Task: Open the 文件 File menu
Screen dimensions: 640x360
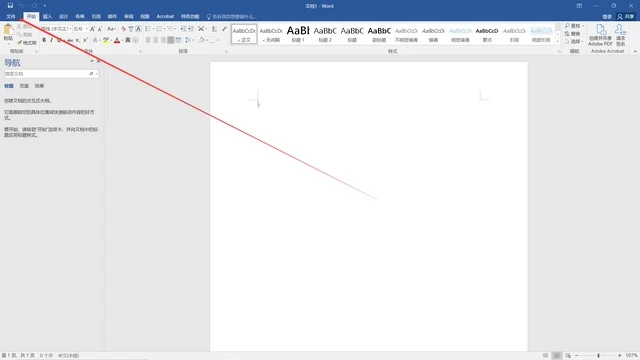Action: tap(11, 17)
